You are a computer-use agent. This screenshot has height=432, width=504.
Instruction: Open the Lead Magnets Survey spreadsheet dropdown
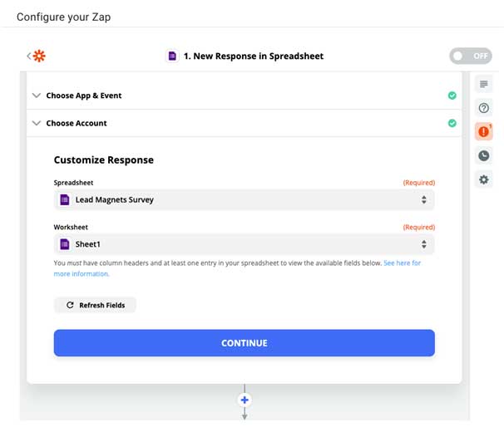244,199
